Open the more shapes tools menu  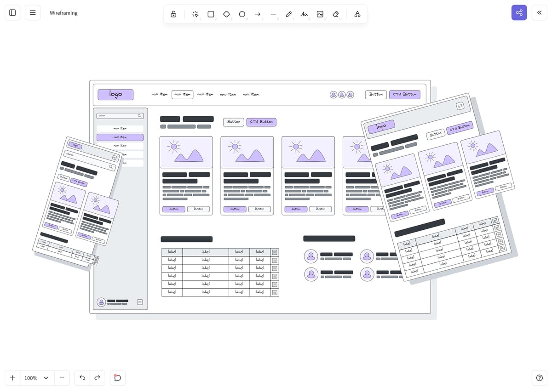(x=357, y=14)
